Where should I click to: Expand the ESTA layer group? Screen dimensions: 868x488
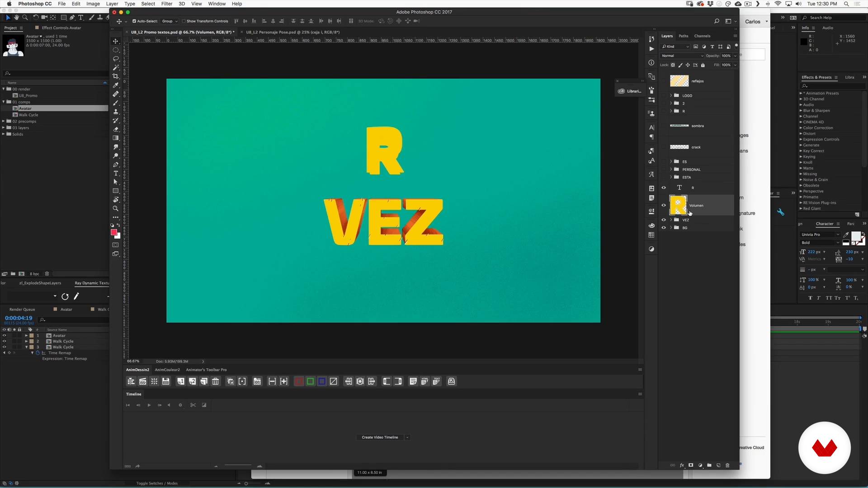click(x=671, y=177)
